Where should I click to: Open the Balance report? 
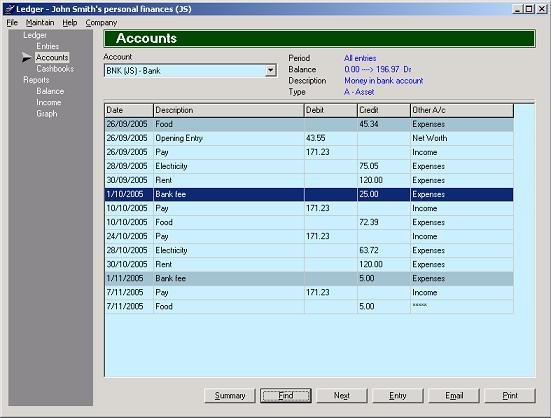(50, 91)
